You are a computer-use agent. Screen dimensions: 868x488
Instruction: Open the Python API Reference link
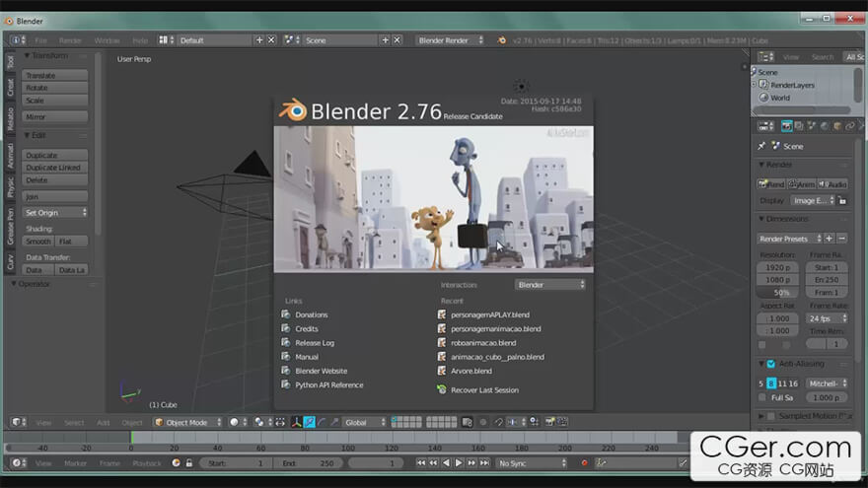[x=328, y=385]
